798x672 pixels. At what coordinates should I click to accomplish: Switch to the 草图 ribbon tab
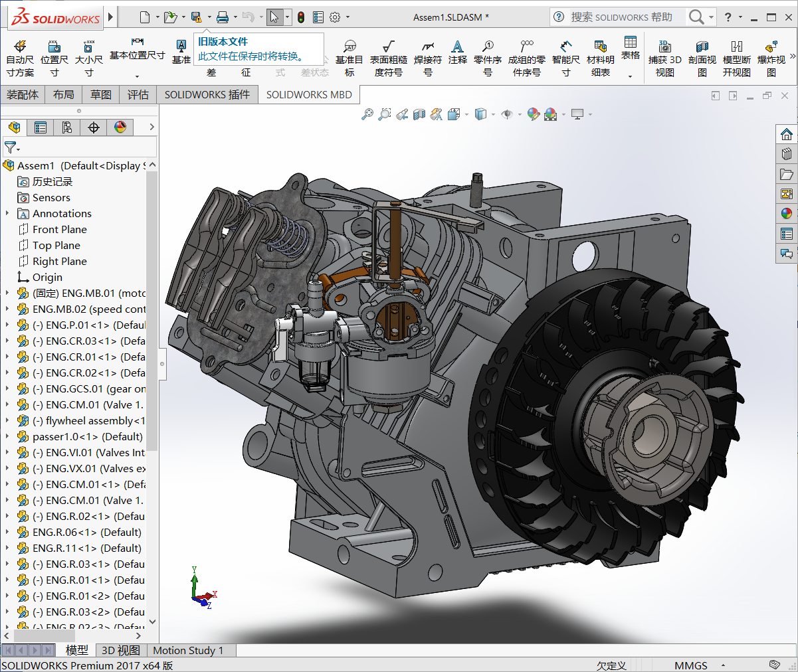tap(101, 94)
